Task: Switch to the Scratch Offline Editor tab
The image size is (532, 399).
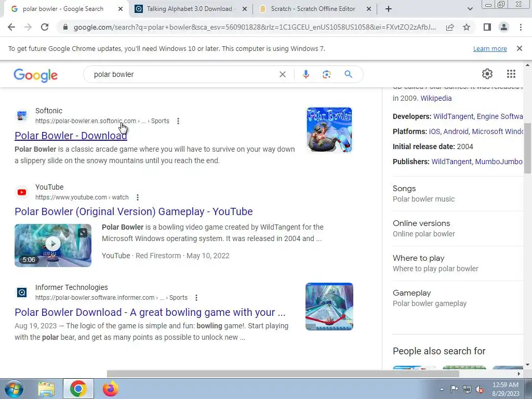Action: [313, 9]
